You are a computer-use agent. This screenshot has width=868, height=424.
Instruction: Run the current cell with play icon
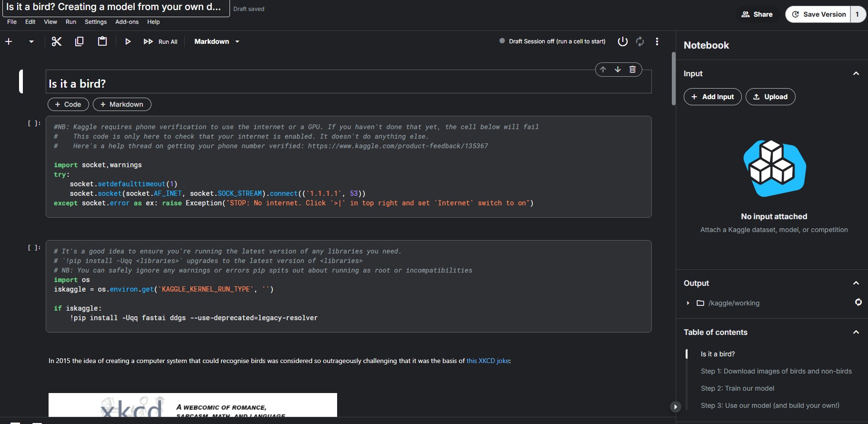pos(128,41)
